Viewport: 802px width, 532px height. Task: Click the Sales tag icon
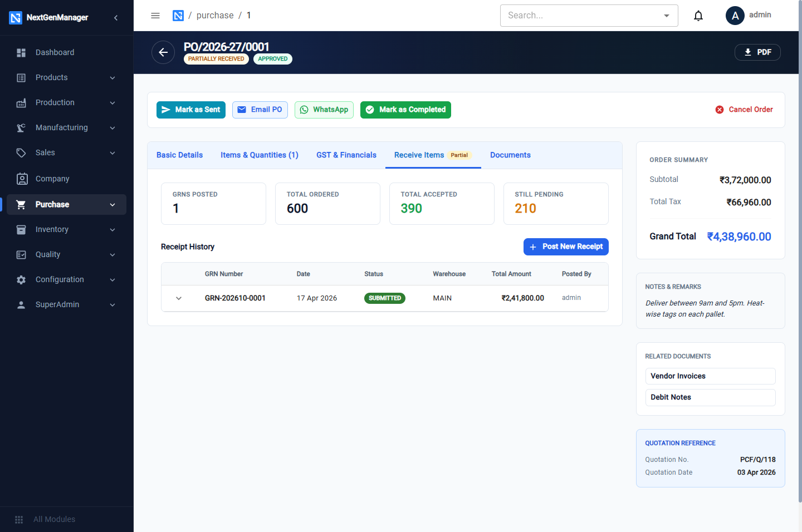(x=21, y=153)
